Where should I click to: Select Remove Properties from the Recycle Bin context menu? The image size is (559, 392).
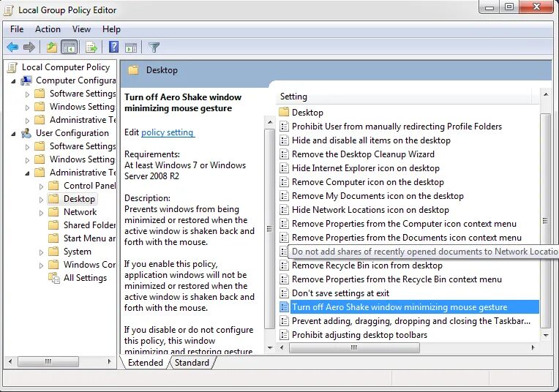pos(397,279)
